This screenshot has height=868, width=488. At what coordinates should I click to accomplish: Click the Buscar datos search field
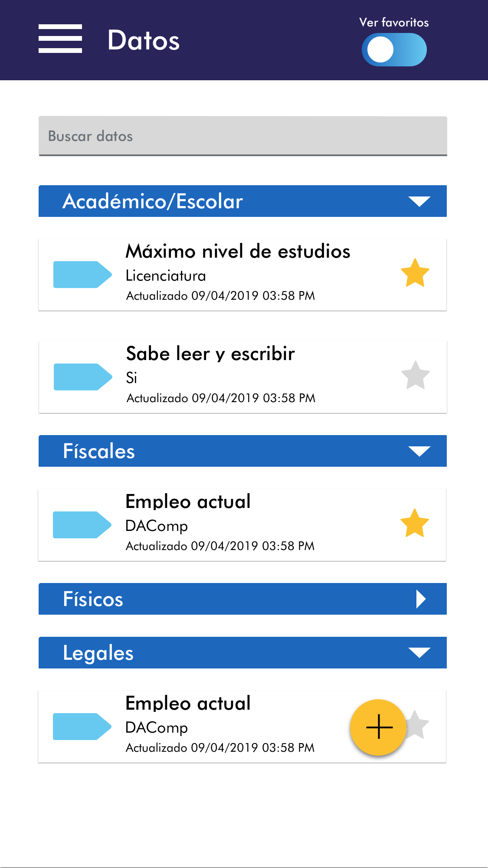242,136
